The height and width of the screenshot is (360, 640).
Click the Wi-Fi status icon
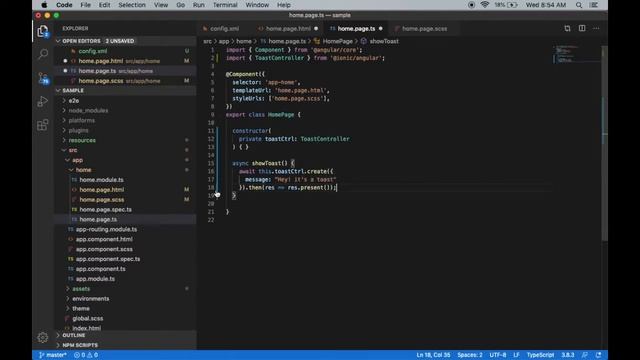pos(485,5)
